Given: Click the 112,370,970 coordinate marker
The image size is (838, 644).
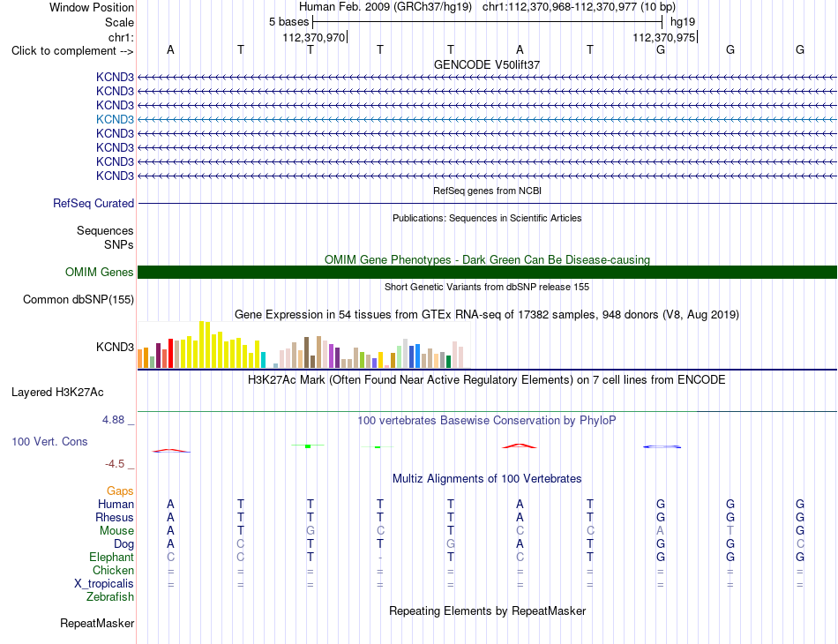Looking at the screenshot, I should (x=314, y=37).
